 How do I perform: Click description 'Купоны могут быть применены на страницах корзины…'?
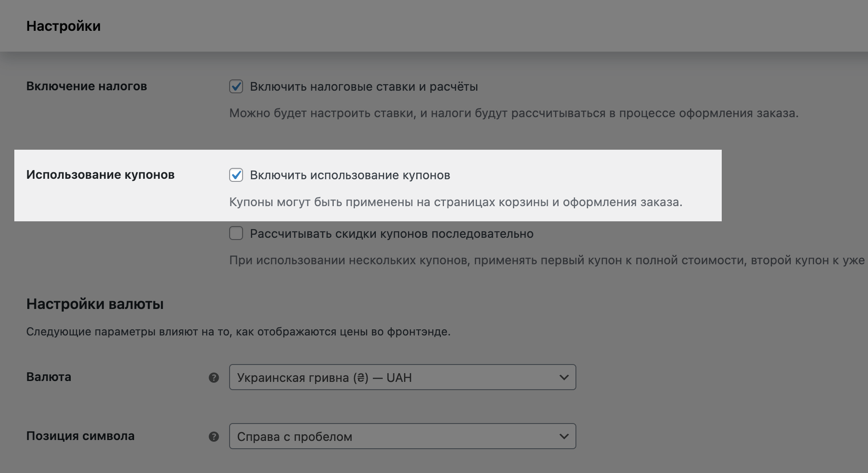tap(456, 202)
